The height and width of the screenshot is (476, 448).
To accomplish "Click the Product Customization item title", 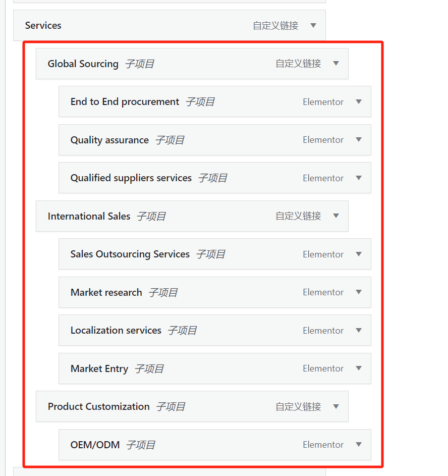I will (99, 406).
